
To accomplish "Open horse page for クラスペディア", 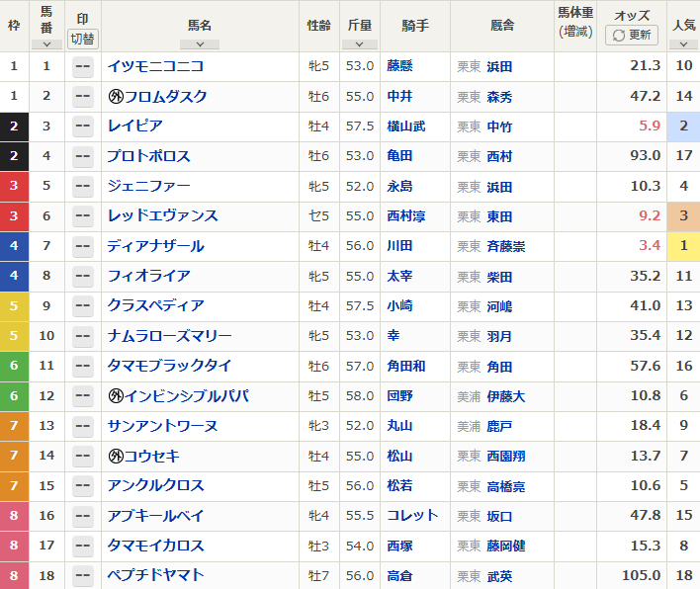I will pos(156,305).
